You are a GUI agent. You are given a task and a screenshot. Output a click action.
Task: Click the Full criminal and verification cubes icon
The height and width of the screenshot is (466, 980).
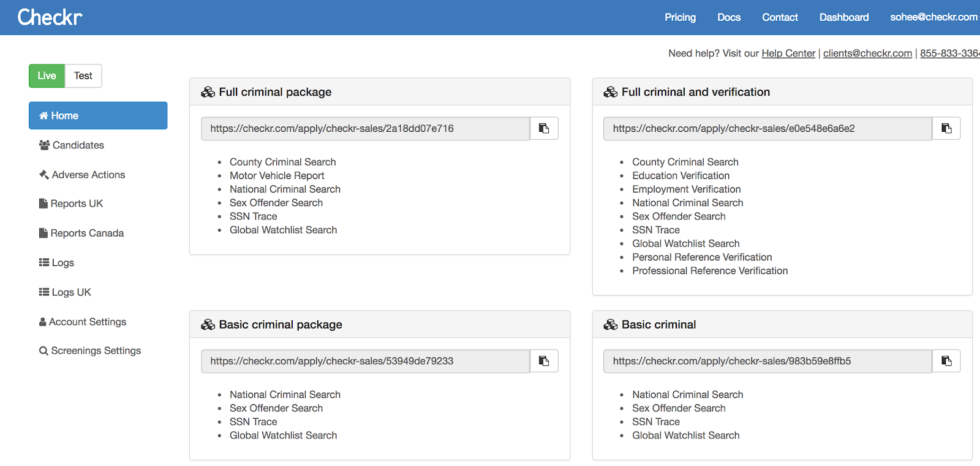point(611,92)
